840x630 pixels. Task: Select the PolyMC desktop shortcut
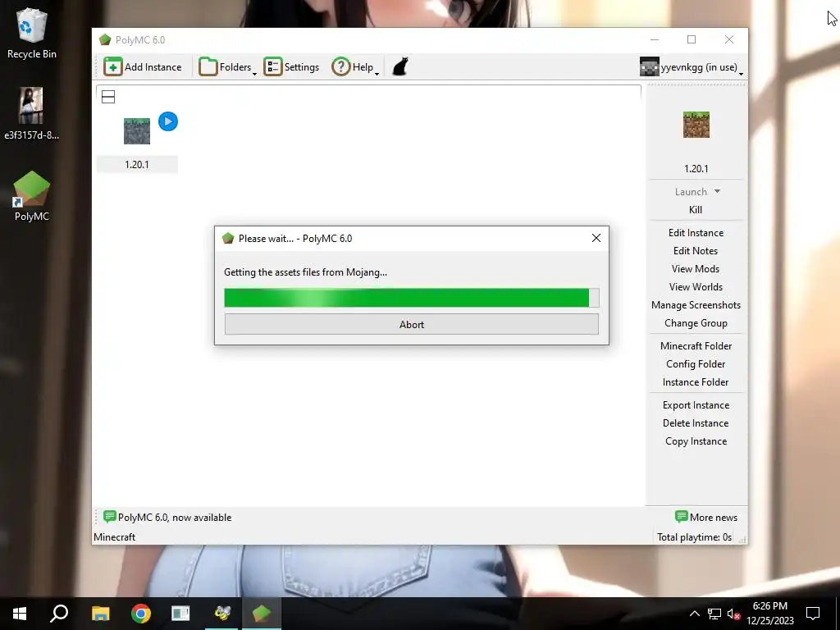(32, 196)
